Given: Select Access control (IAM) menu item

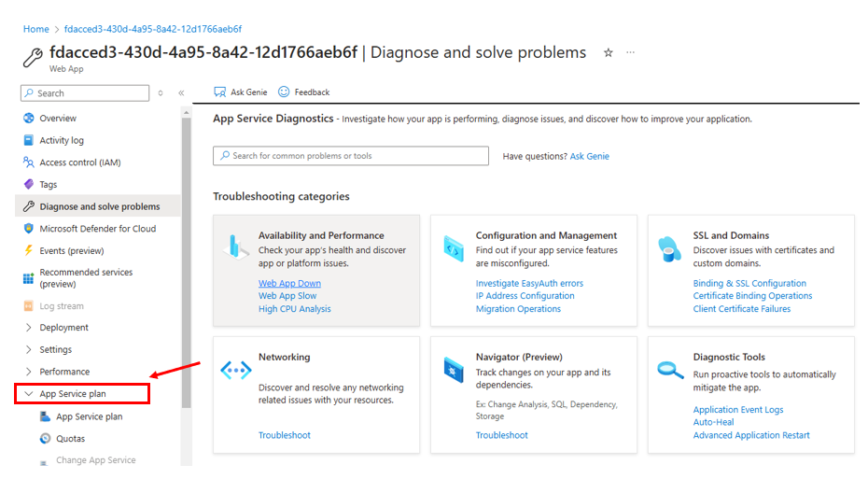Looking at the screenshot, I should (x=79, y=162).
